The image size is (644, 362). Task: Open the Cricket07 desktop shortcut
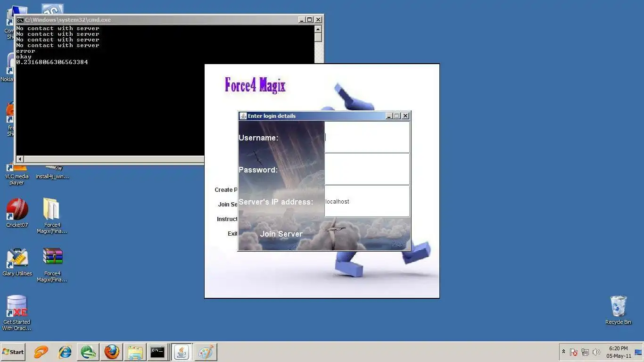(17, 213)
